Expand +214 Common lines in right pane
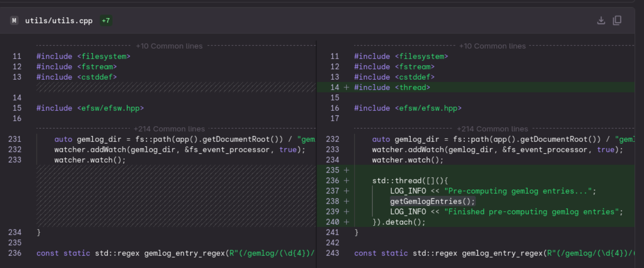This screenshot has width=644, height=268. click(x=492, y=129)
